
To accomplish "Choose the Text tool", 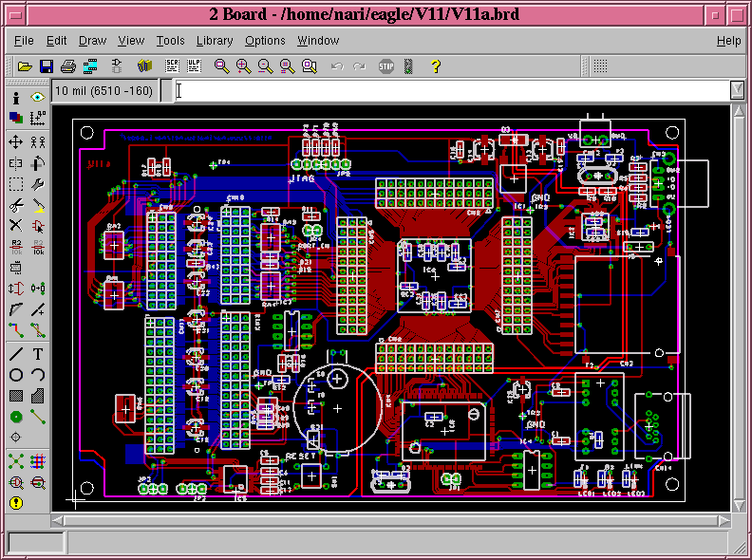I will [38, 353].
